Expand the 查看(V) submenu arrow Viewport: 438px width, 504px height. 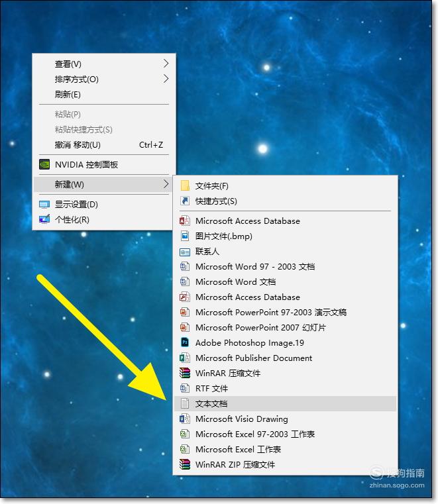click(x=166, y=64)
